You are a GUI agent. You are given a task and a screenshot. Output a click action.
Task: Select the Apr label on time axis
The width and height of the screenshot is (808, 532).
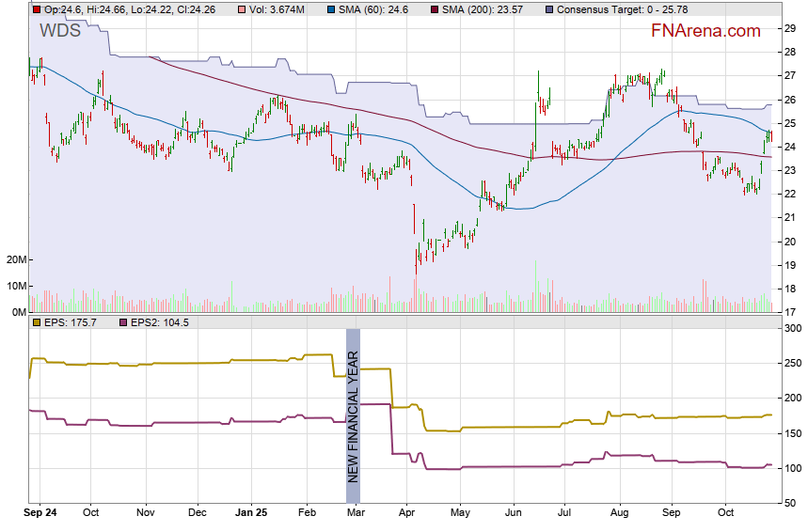click(x=406, y=514)
